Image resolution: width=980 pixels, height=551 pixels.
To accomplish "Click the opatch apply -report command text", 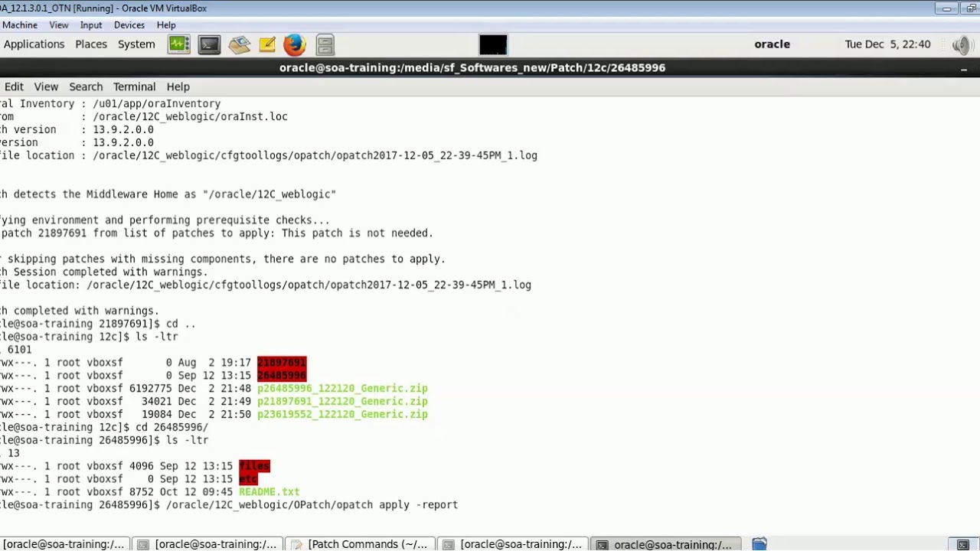I will pyautogui.click(x=312, y=505).
